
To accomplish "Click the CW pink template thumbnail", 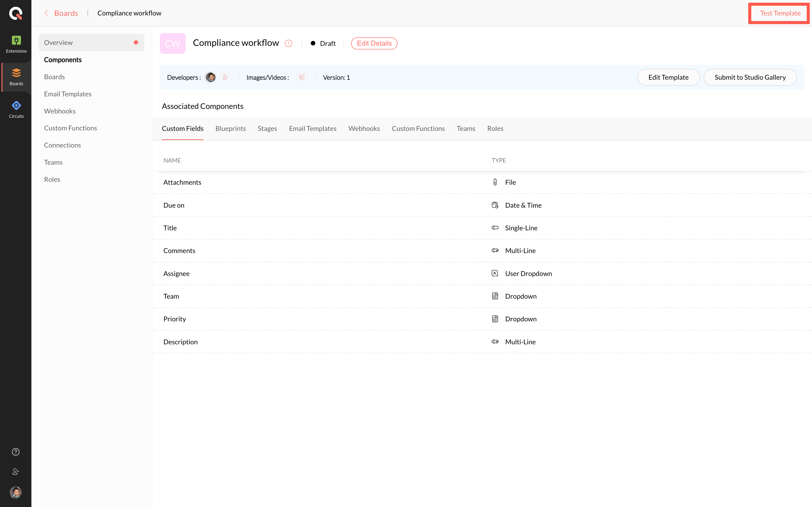I will click(x=173, y=43).
